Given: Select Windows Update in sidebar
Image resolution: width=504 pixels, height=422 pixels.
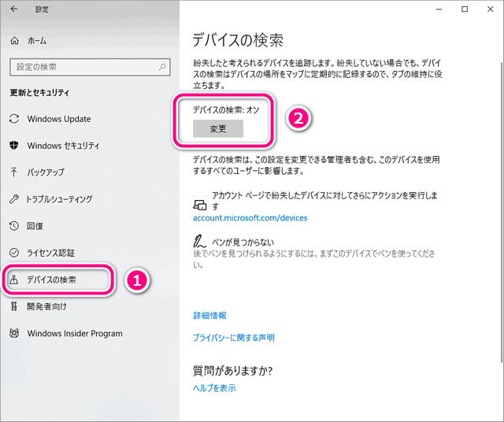Looking at the screenshot, I should (x=59, y=119).
